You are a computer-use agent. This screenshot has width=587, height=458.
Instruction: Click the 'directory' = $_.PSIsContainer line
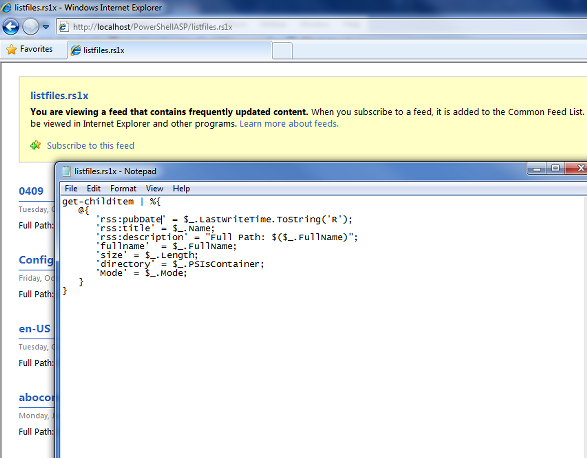pyautogui.click(x=180, y=264)
